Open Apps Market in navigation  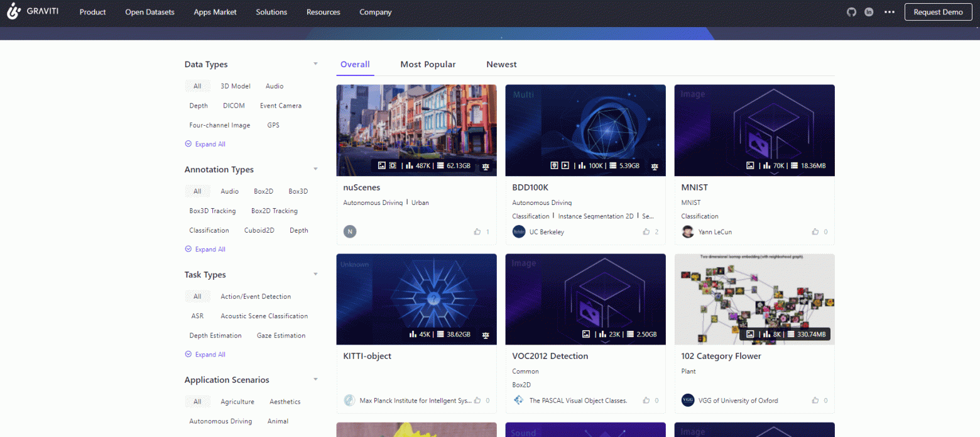tap(215, 12)
